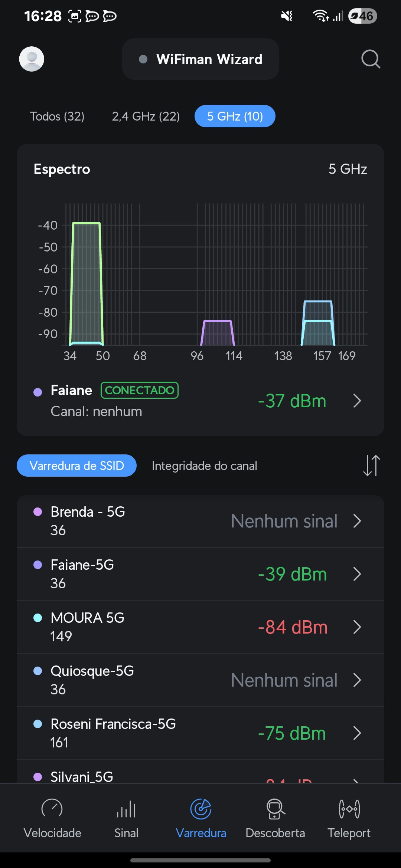Filter networks by 2,4 GHz (22)
Screen dimensions: 401x868
146,116
